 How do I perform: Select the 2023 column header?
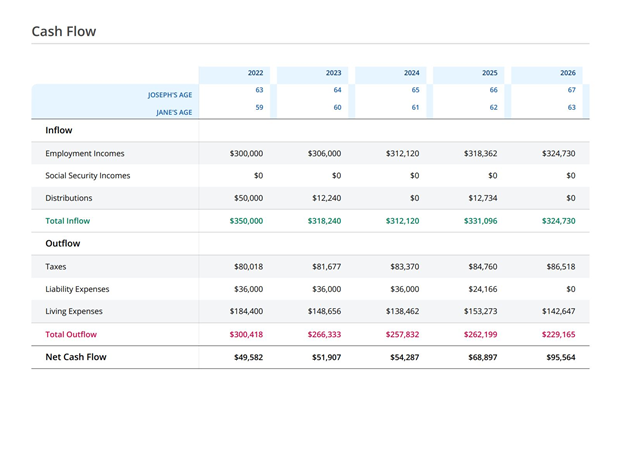[x=333, y=73]
